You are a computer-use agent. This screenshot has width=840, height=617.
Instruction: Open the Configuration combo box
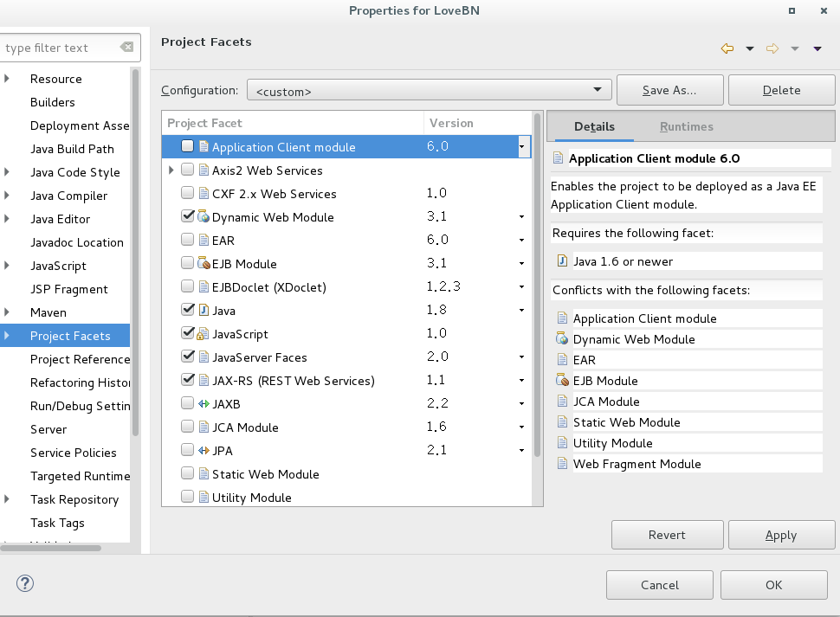pyautogui.click(x=429, y=90)
